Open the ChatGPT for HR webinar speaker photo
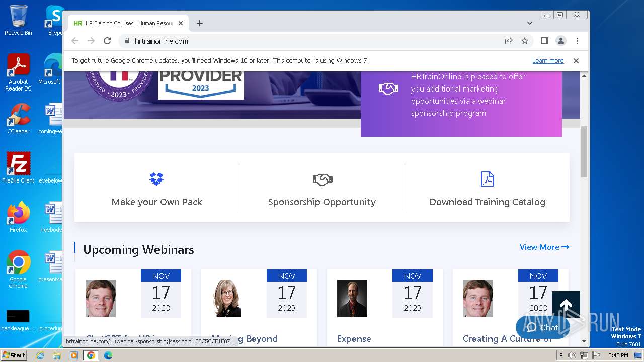The width and height of the screenshot is (644, 362). pos(101,298)
